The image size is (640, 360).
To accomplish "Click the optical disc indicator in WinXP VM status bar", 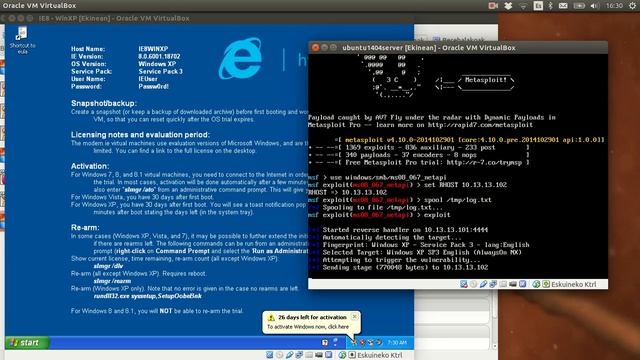I will point(279,355).
